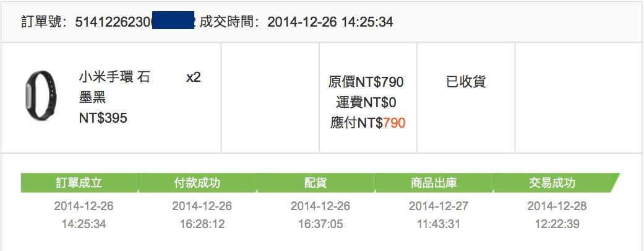The width and height of the screenshot is (644, 251).
Task: Click the 訂單成立 date 2014-12-26 14:25:34
Action: [x=84, y=215]
